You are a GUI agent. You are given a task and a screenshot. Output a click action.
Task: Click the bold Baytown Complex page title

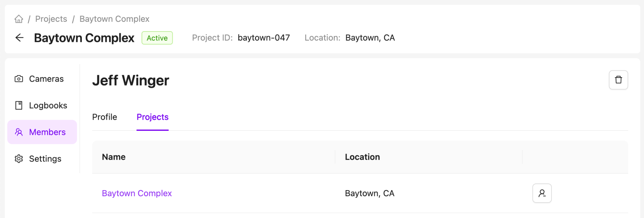84,38
